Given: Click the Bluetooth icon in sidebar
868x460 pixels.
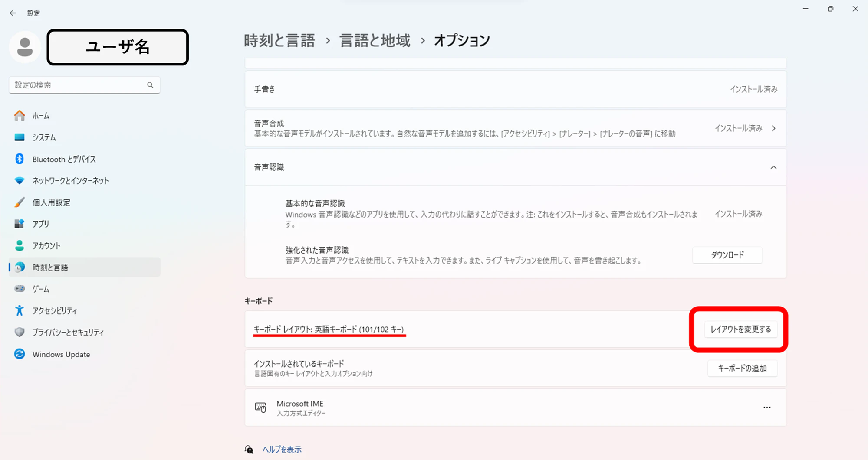Looking at the screenshot, I should [x=20, y=159].
